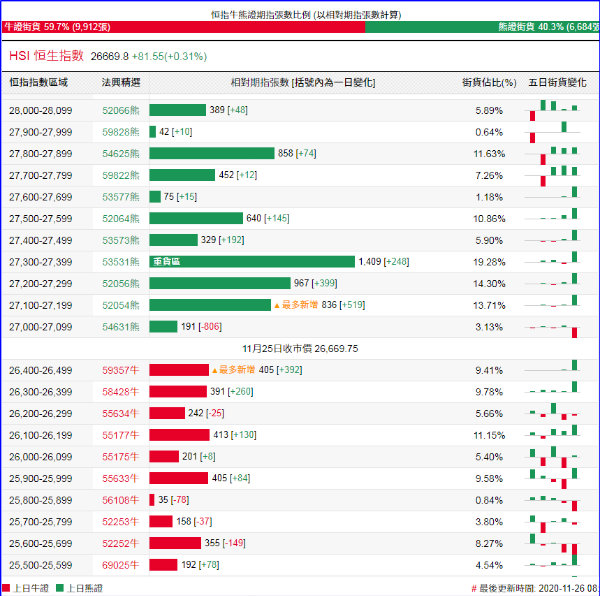Open the 55634牛 warrant link
The width and height of the screenshot is (600, 596).
[121, 414]
